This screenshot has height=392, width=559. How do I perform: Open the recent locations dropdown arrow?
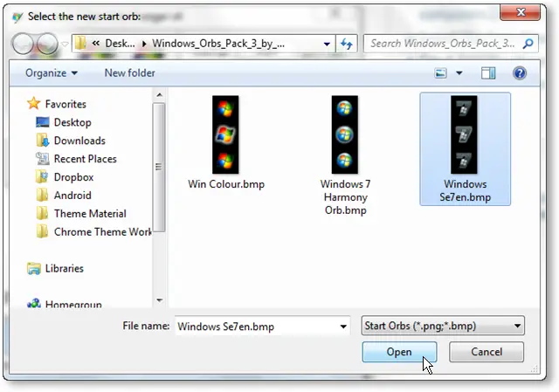click(65, 45)
